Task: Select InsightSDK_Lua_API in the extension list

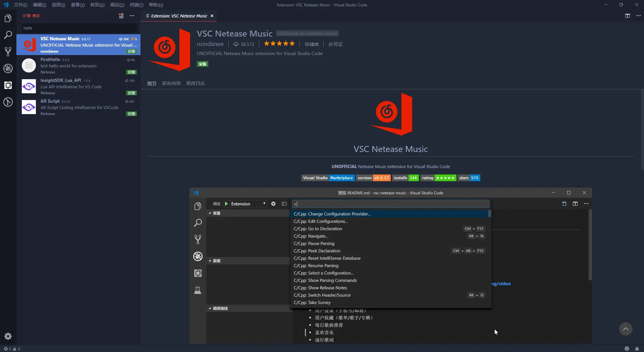Action: (78, 86)
